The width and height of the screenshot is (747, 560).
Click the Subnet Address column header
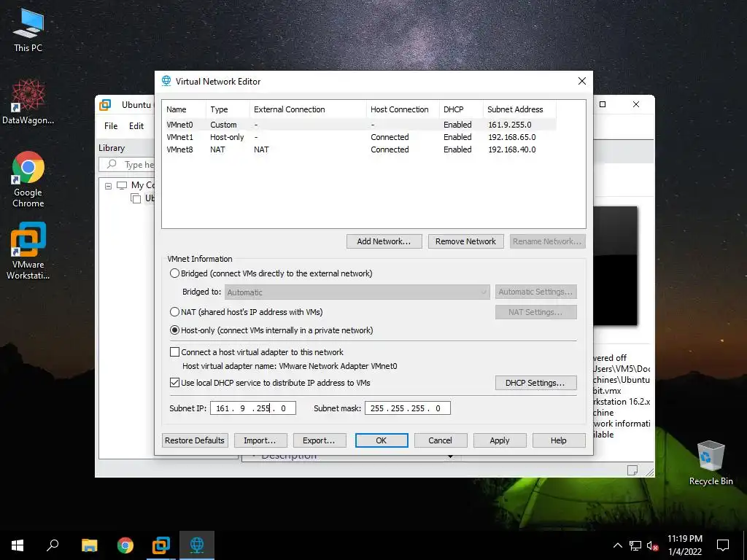pyautogui.click(x=519, y=109)
